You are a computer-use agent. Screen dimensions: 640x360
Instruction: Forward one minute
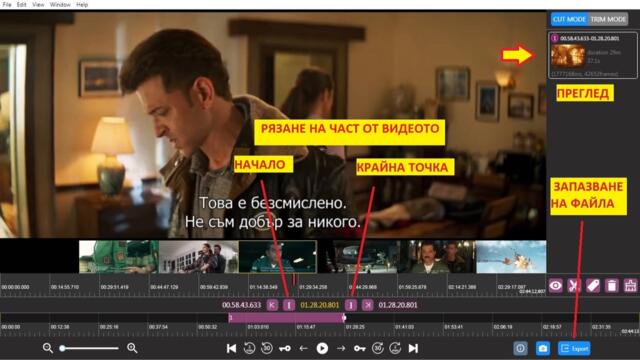[395, 348]
